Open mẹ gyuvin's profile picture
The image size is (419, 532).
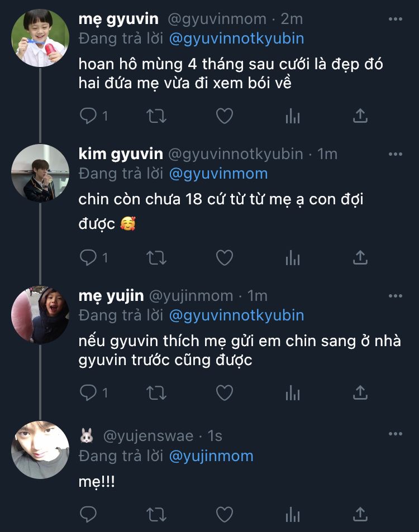40,38
